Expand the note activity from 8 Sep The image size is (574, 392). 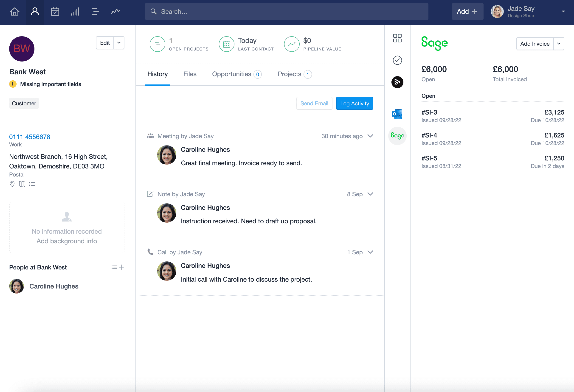(x=370, y=194)
